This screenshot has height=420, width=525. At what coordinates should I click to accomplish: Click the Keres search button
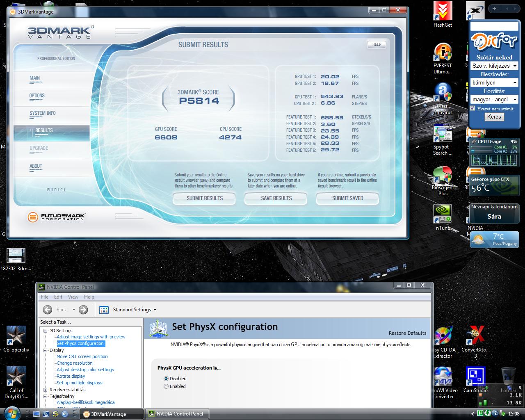pos(494,116)
